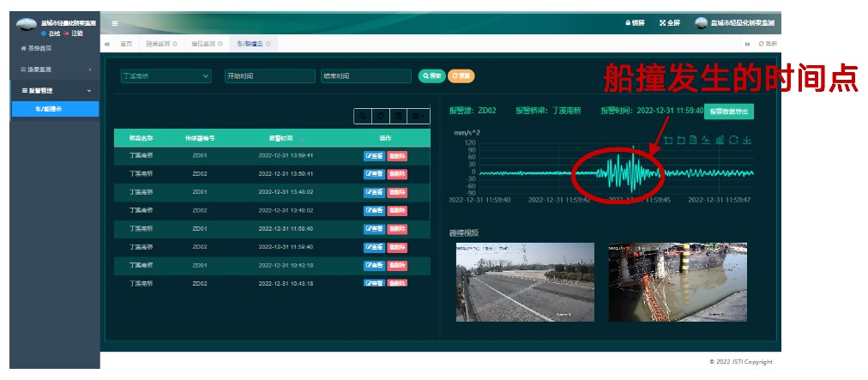Click the 注销 logout link in sidebar
This screenshot has height=380, width=868.
[x=74, y=33]
